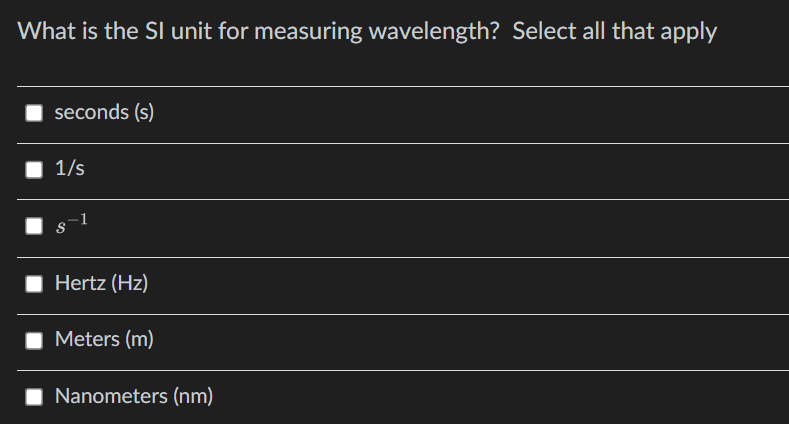This screenshot has height=424, width=789.
Task: Mark the Nanometers (nm) checkbox
Action: [35, 397]
